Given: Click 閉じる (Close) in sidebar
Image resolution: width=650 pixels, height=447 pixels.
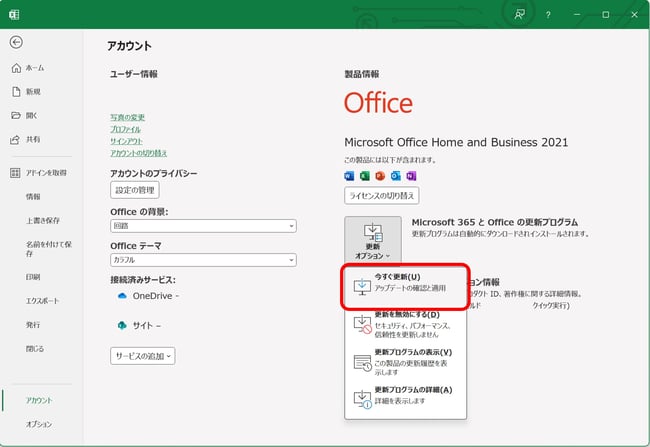Looking at the screenshot, I should pos(35,349).
